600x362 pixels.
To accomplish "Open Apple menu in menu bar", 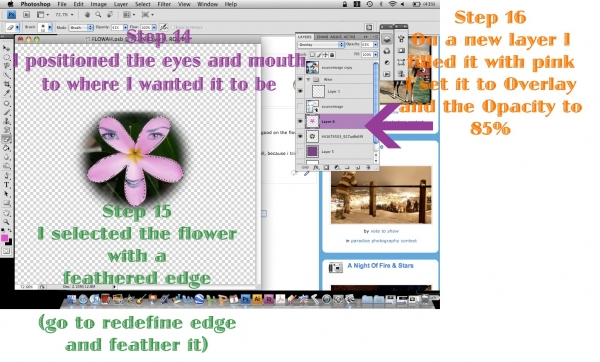I will tap(10, 4).
